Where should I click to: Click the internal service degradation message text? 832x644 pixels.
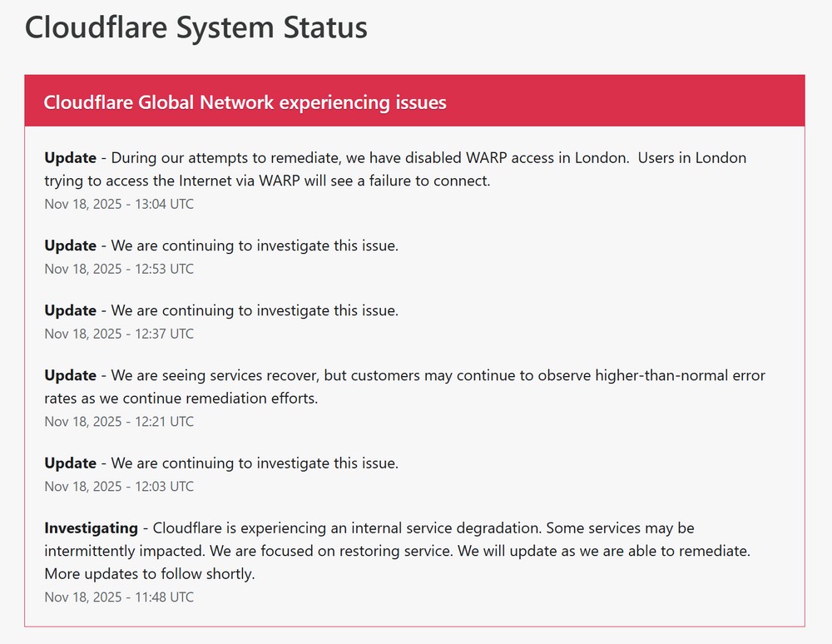[423, 528]
